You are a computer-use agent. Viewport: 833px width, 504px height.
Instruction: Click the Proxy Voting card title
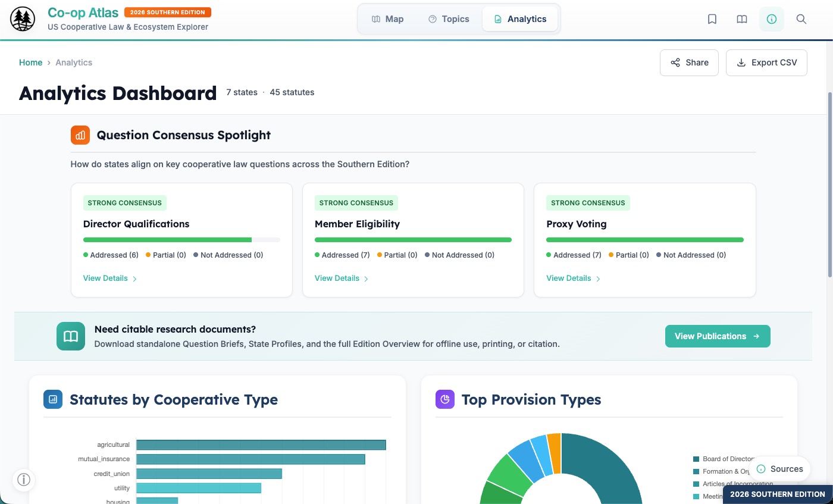pyautogui.click(x=577, y=224)
